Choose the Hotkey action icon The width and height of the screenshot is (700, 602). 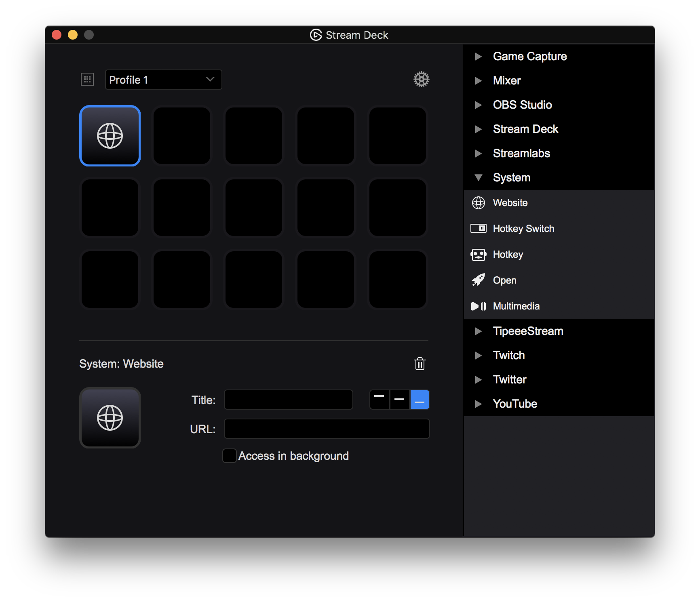click(479, 255)
